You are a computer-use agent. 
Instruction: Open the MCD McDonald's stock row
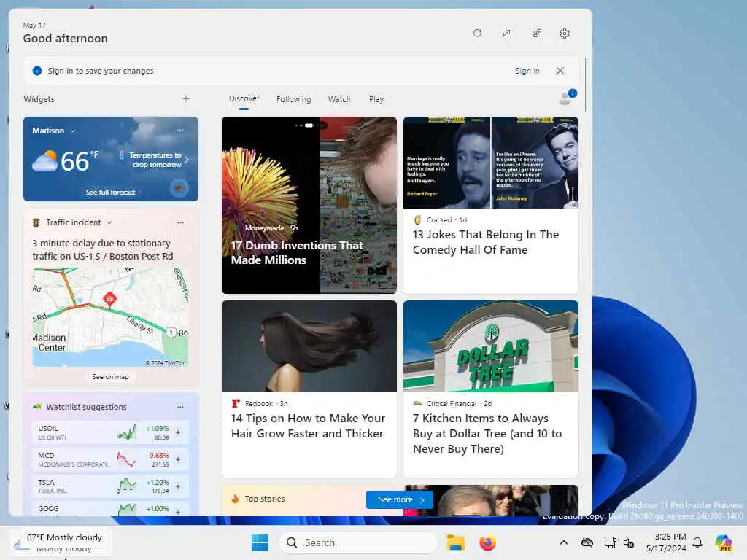(x=110, y=459)
